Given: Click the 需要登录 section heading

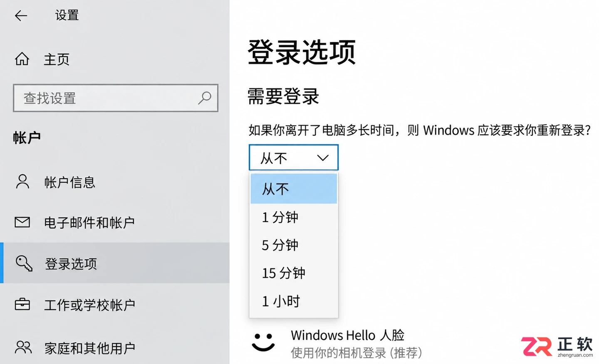Looking at the screenshot, I should tap(283, 96).
